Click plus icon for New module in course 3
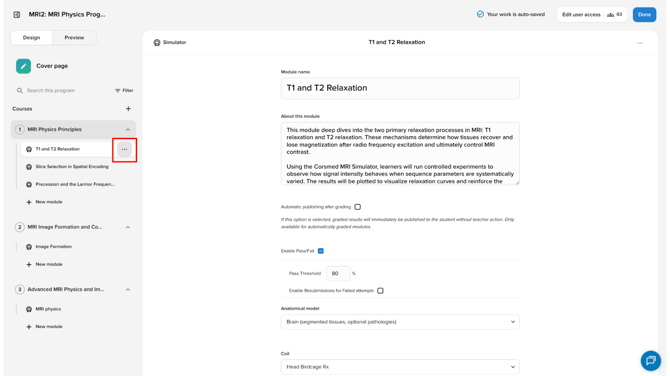 (29, 327)
